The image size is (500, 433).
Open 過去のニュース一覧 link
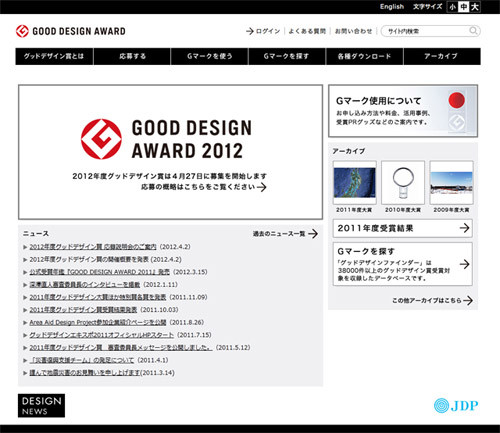coord(285,234)
